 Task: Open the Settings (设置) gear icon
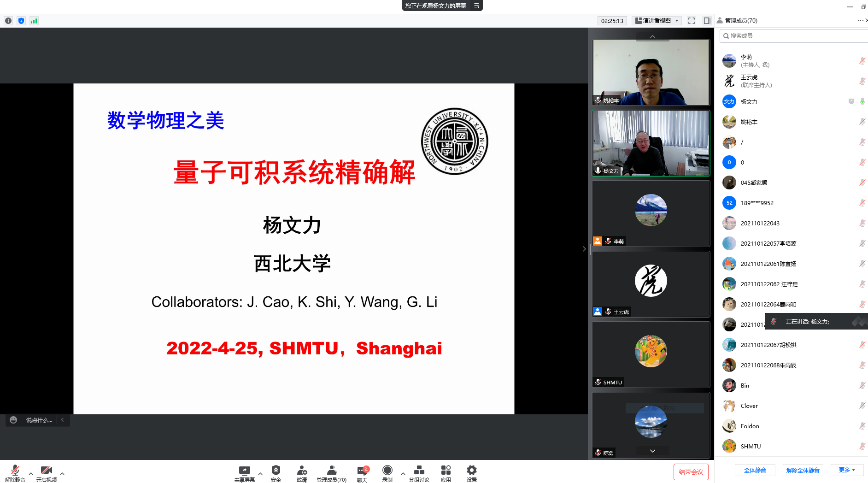(471, 471)
